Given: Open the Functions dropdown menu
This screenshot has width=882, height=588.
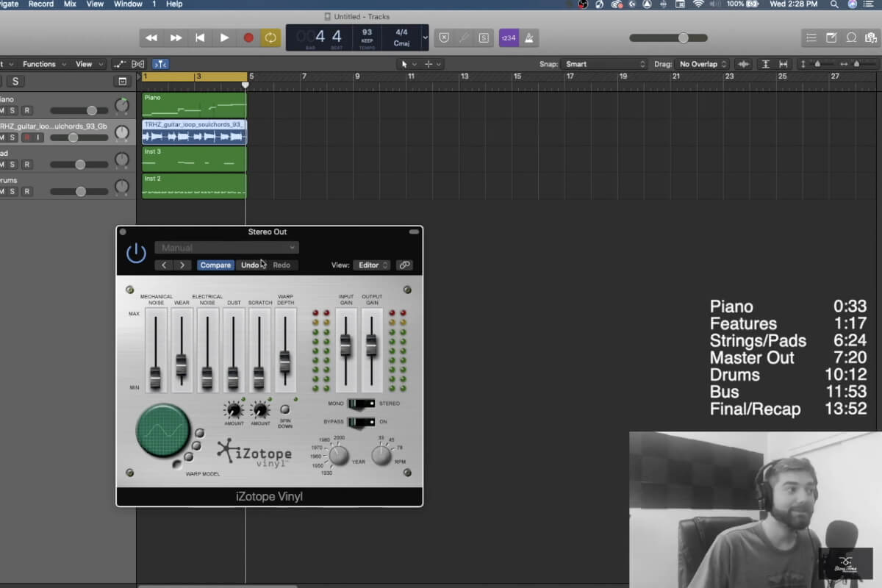Looking at the screenshot, I should point(44,64).
